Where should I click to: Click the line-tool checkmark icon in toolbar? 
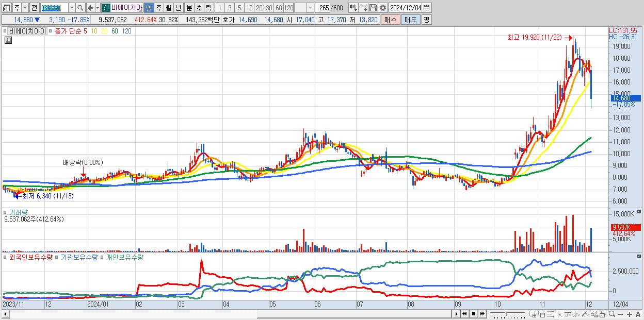tap(363, 8)
